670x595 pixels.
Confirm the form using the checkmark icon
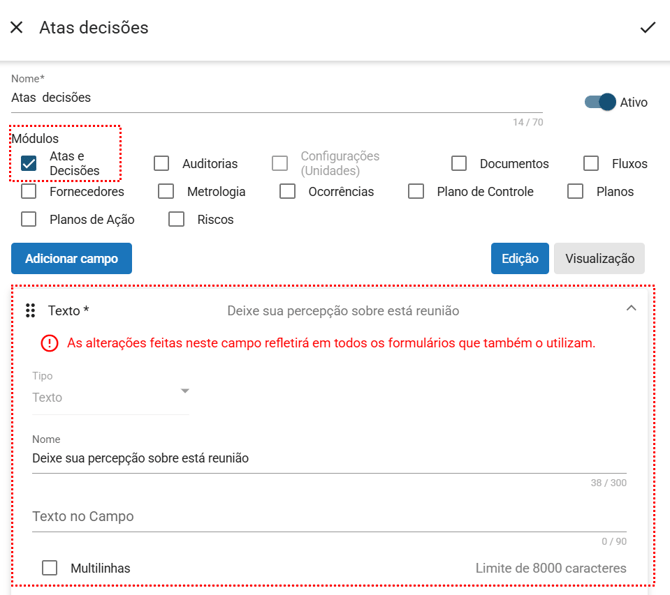(647, 28)
